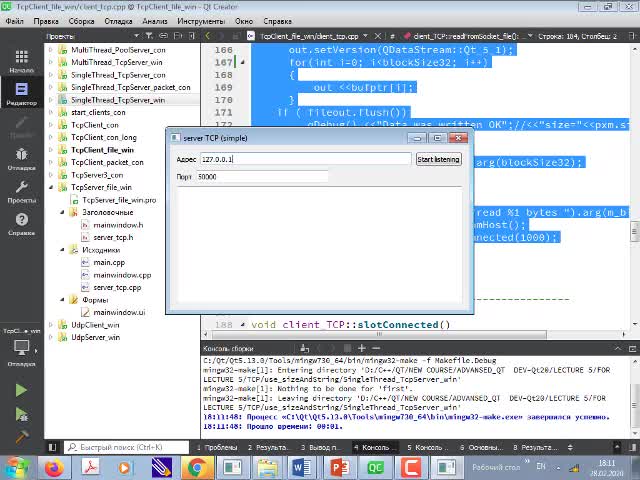
Task: Click the plus icon in build console toolbar
Action: point(362,348)
